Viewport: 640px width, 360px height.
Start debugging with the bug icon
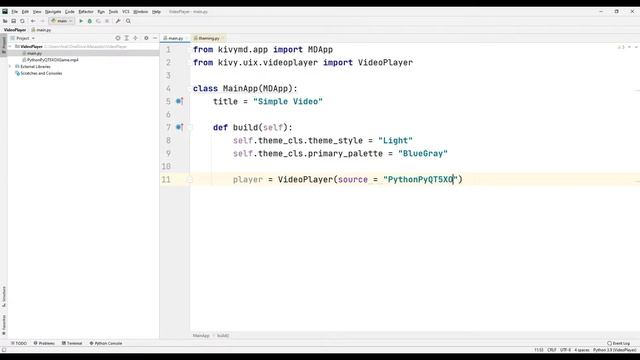tap(89, 21)
